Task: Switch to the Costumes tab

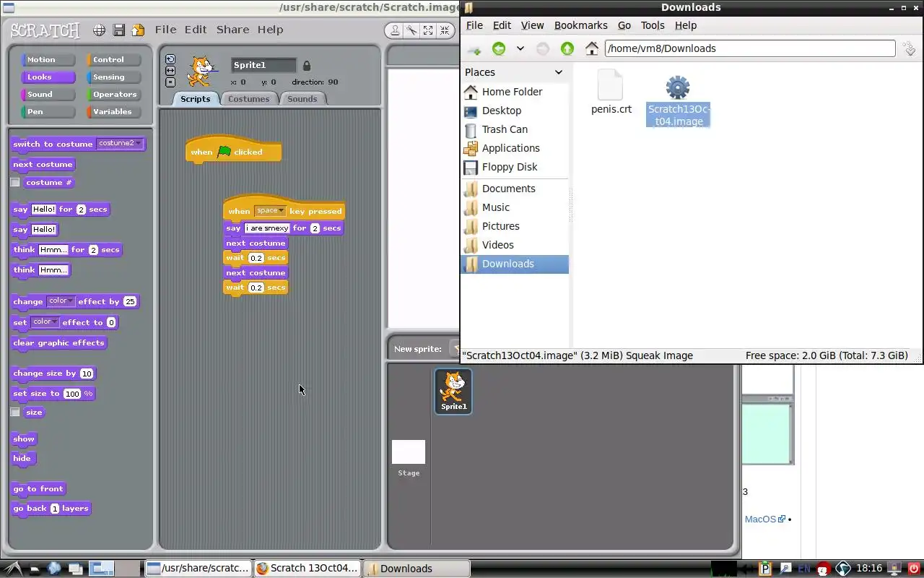Action: tap(248, 99)
